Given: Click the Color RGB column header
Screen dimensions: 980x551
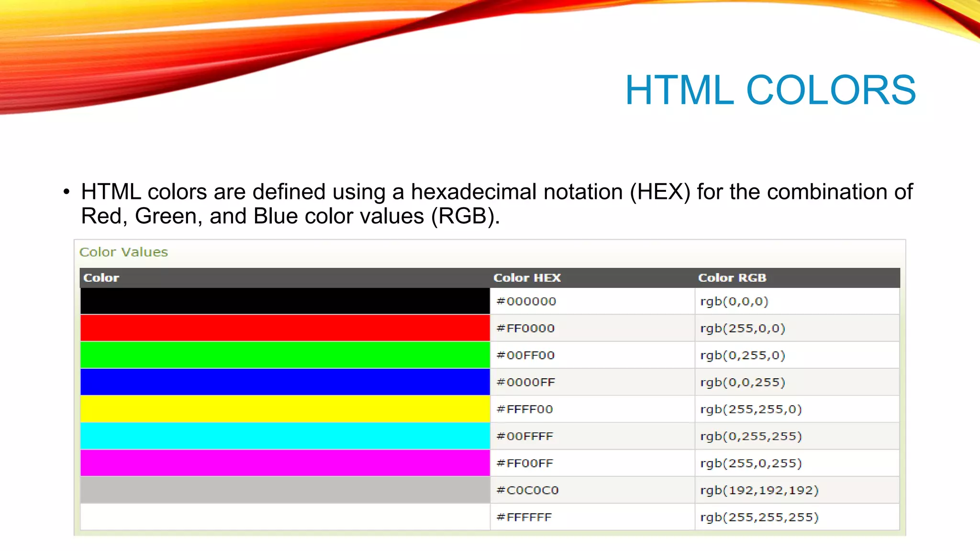Looking at the screenshot, I should tap(732, 278).
